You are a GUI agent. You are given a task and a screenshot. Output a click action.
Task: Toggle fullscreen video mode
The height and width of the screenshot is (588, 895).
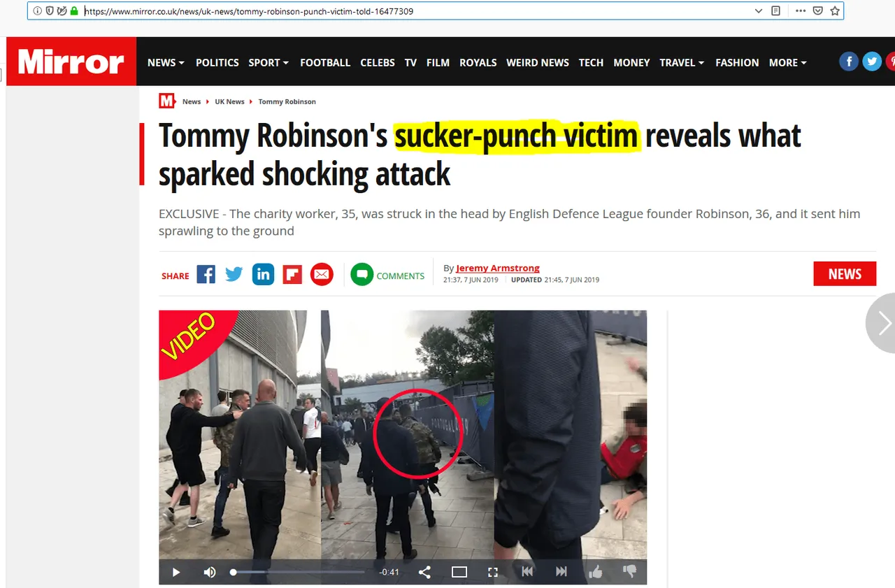[493, 572]
